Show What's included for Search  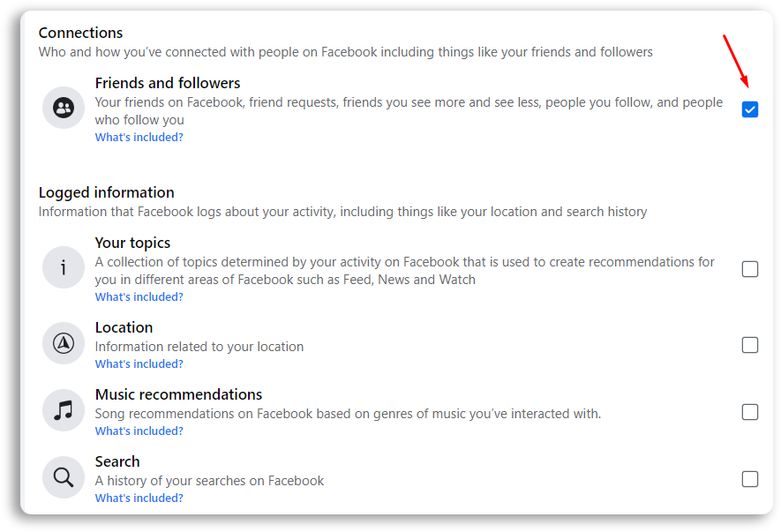coord(139,498)
